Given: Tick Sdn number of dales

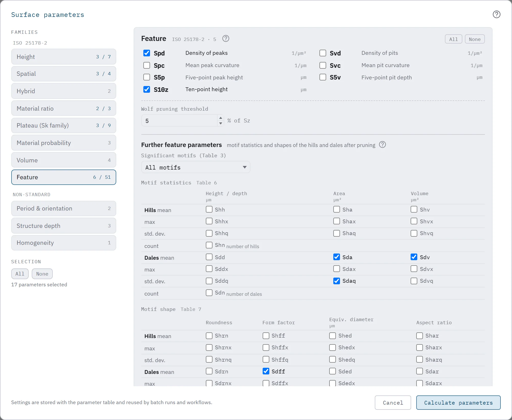Looking at the screenshot, I should tap(209, 293).
